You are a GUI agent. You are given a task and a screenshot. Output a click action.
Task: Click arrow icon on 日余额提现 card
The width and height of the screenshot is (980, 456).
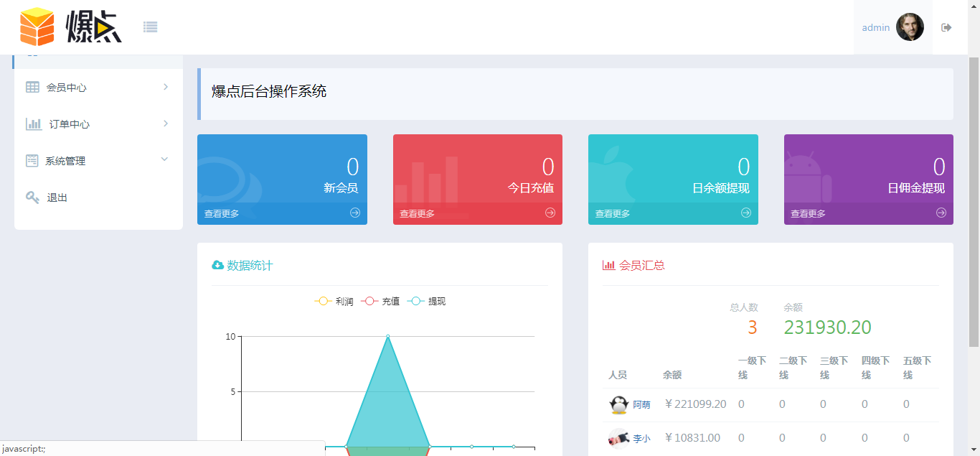coord(746,213)
